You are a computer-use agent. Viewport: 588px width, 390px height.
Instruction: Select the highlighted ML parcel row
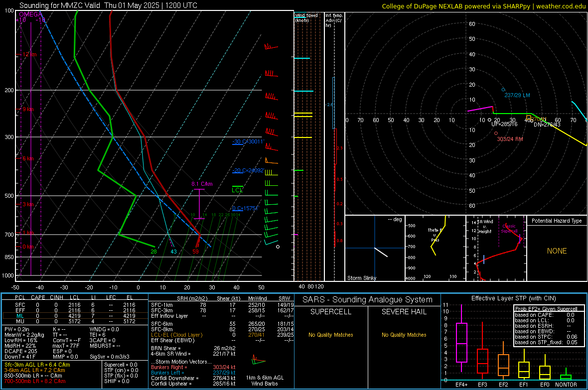click(x=75, y=316)
